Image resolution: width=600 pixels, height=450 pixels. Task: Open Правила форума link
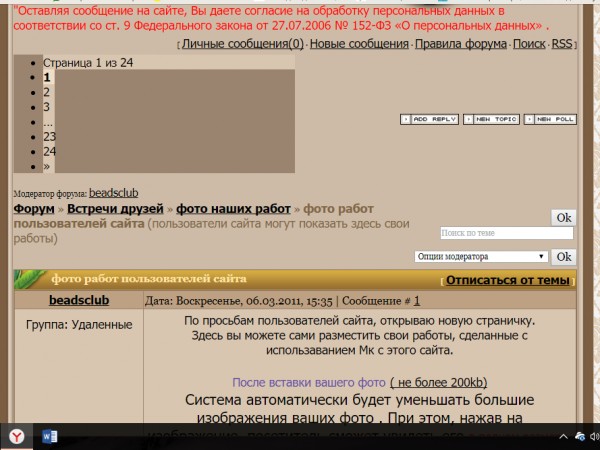pyautogui.click(x=461, y=44)
